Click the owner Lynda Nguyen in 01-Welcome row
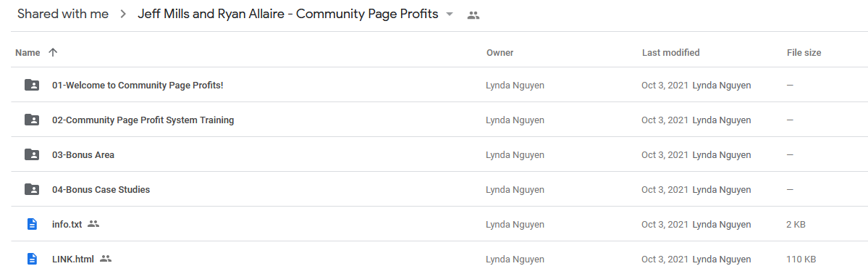 pyautogui.click(x=515, y=86)
